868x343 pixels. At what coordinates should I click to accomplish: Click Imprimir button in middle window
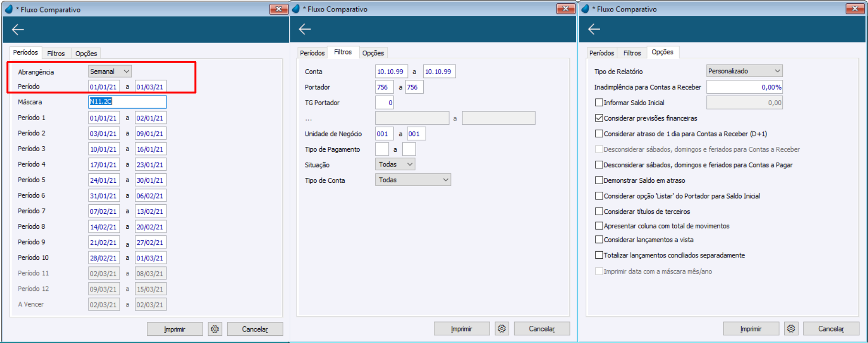[461, 329]
